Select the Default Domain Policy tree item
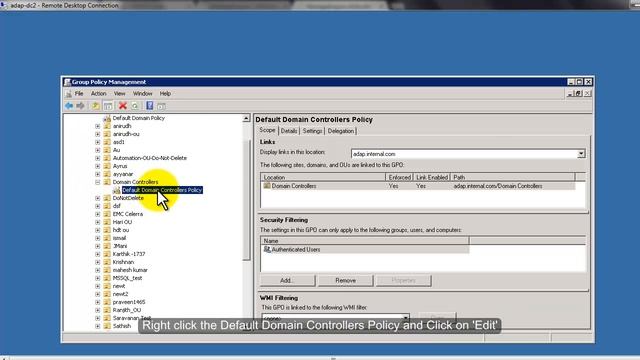640x360 pixels. point(138,118)
